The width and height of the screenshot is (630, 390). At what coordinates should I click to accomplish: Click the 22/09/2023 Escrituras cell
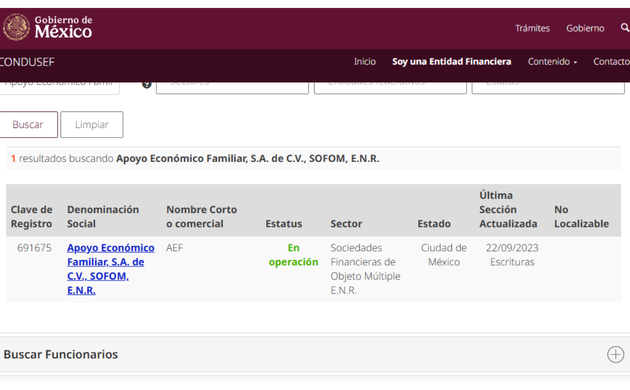(x=512, y=255)
